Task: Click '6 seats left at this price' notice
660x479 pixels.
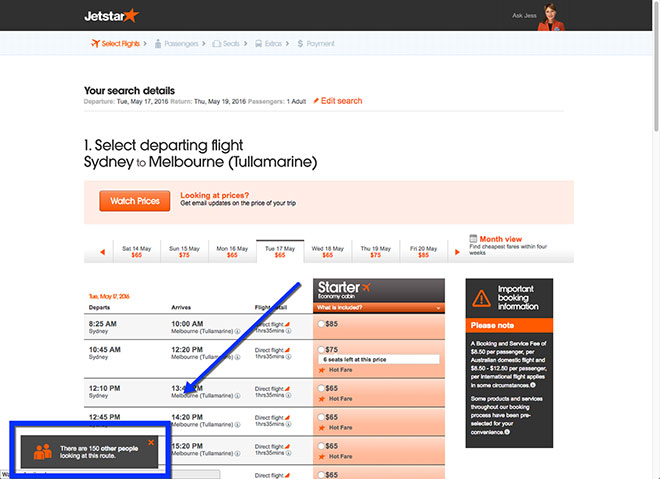Action: pyautogui.click(x=379, y=359)
